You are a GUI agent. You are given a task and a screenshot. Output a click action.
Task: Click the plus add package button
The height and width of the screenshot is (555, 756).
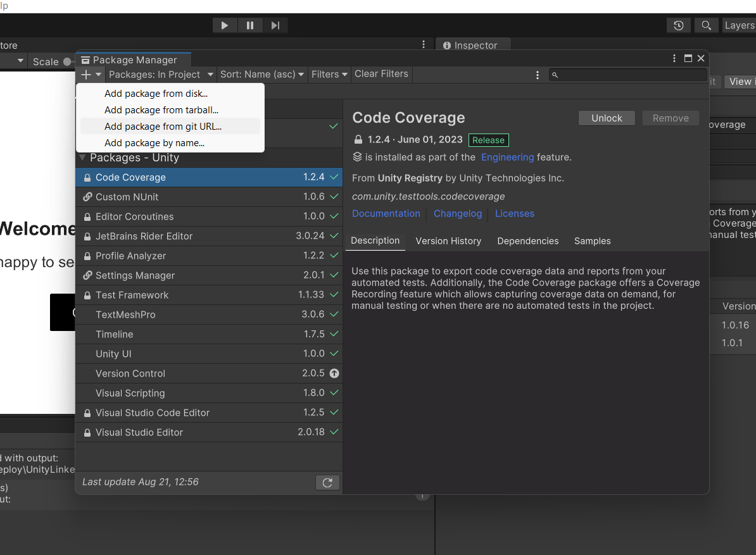91,75
